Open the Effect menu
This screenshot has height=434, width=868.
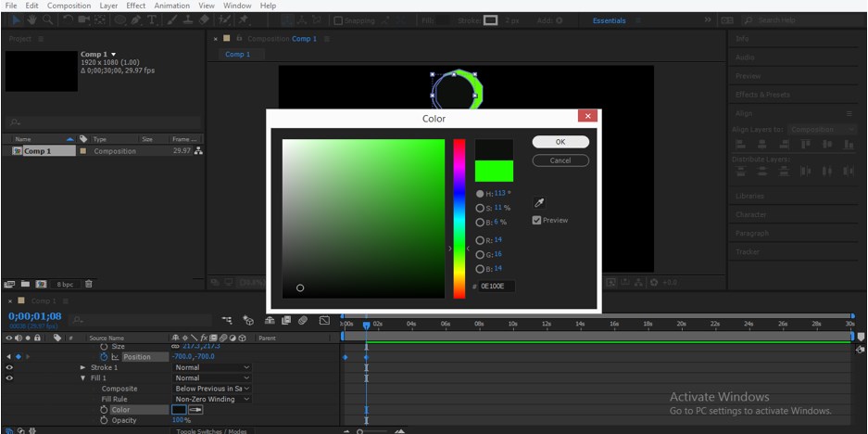(x=135, y=6)
